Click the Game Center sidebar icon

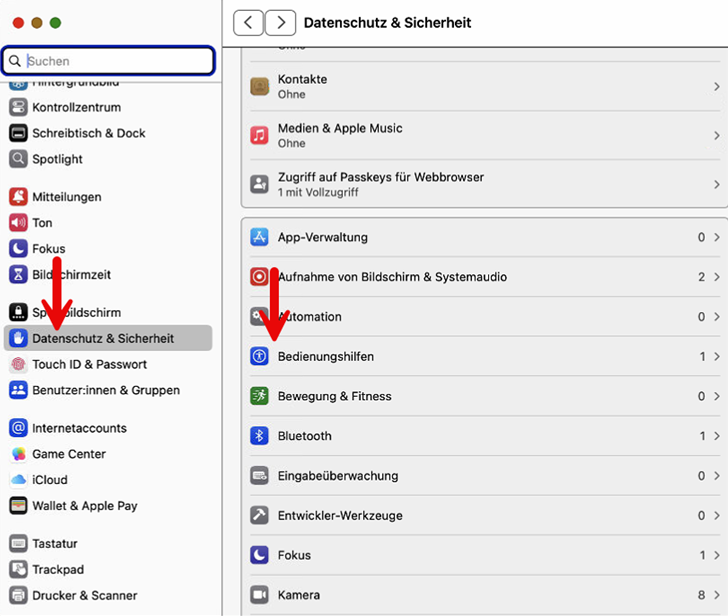pos(18,454)
